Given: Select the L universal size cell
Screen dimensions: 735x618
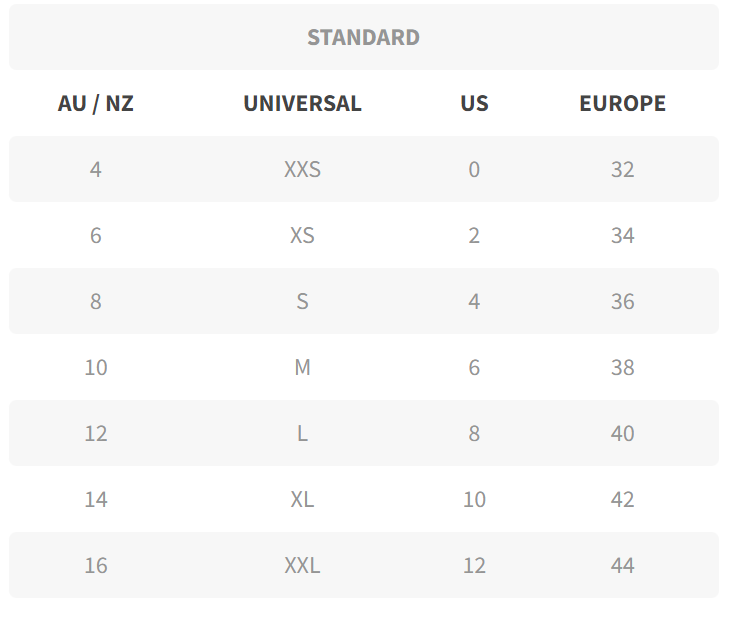Looking at the screenshot, I should [x=302, y=433].
